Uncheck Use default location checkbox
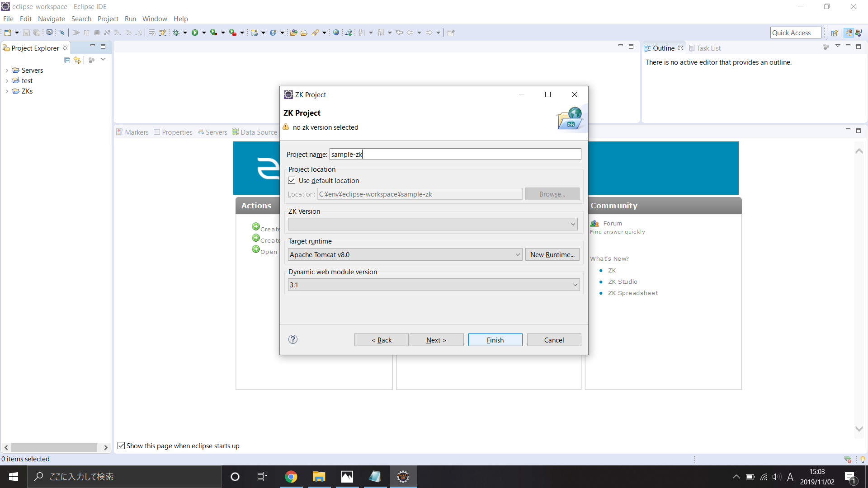Viewport: 868px width, 488px height. click(292, 180)
